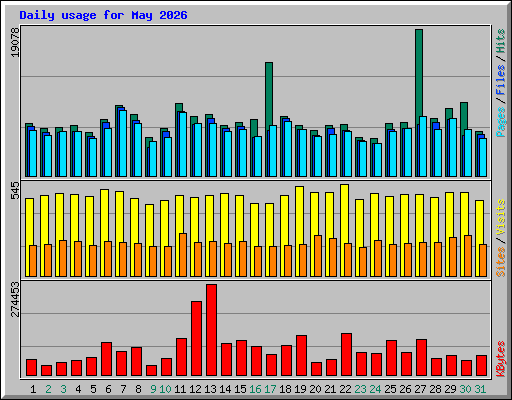Click day label 1 on the x-axis

[x=33, y=389]
